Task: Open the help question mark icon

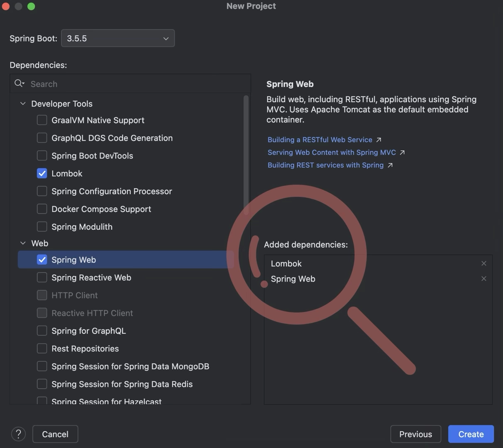Action: coord(18,434)
